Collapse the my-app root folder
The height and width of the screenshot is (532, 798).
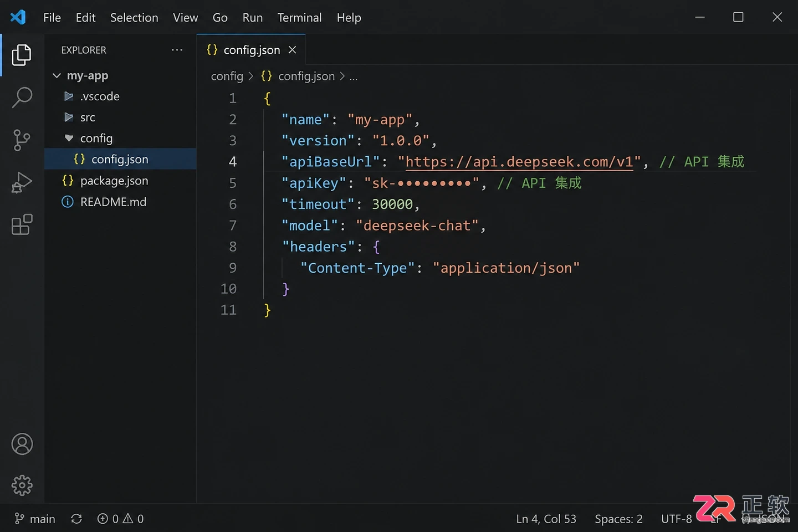[x=57, y=75]
